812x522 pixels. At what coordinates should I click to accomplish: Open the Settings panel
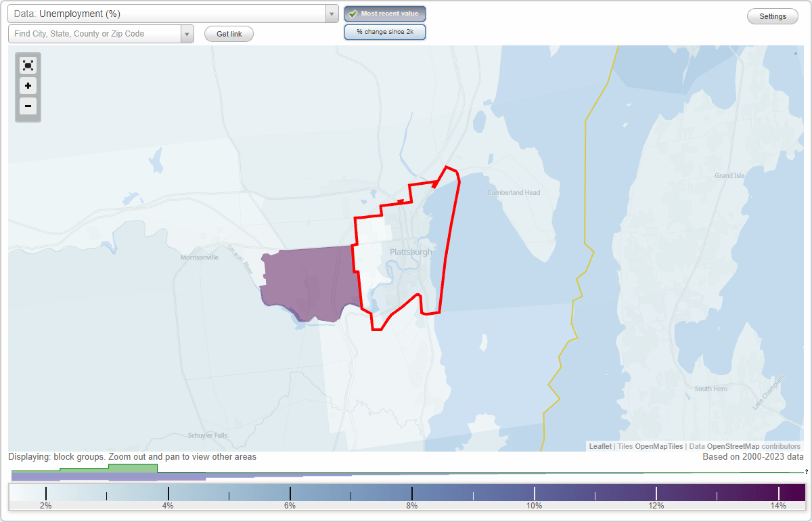(772, 16)
